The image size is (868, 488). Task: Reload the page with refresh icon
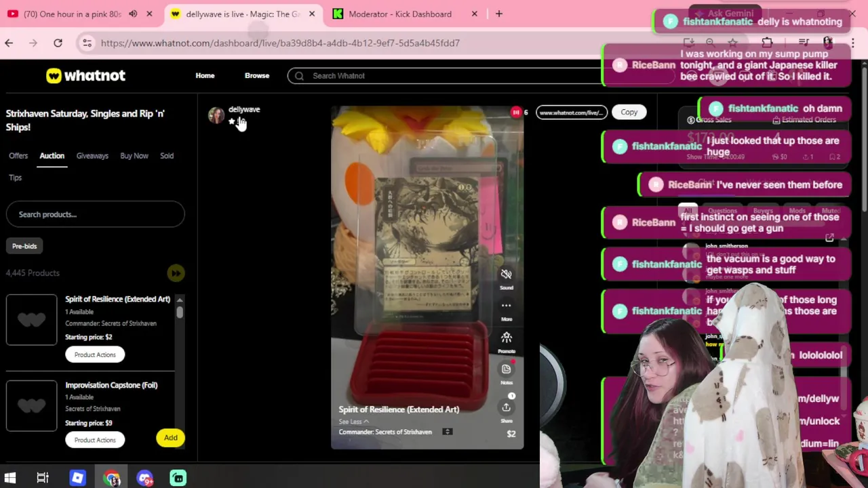(58, 43)
